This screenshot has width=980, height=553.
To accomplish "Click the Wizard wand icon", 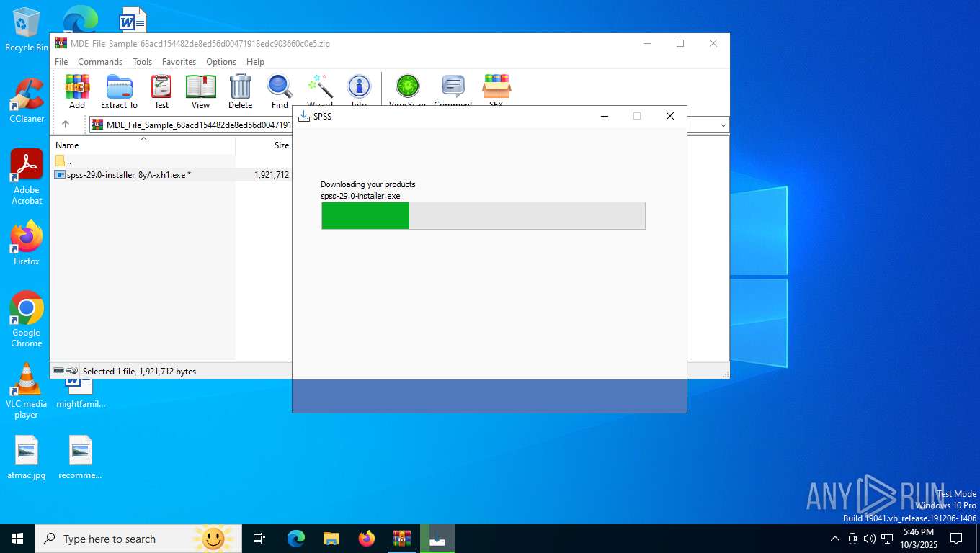I will [x=319, y=89].
